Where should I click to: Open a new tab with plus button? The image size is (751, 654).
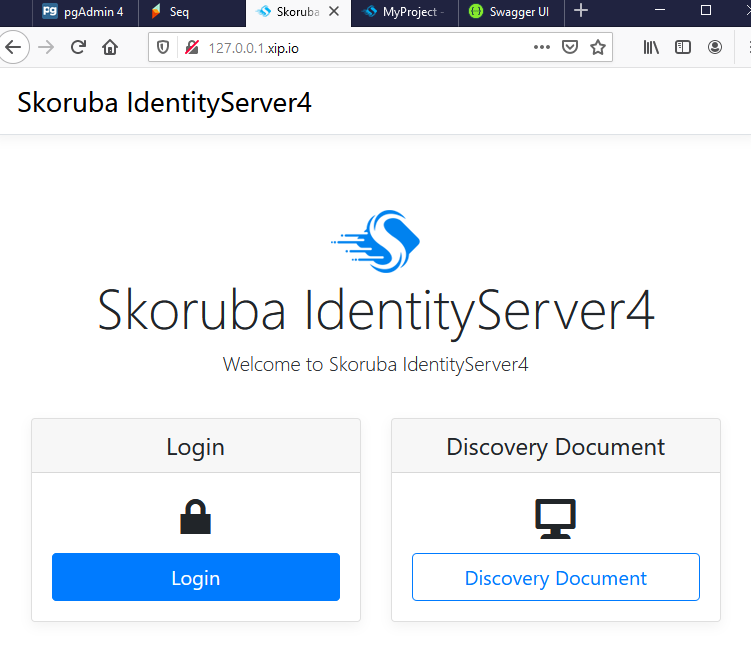tap(580, 11)
